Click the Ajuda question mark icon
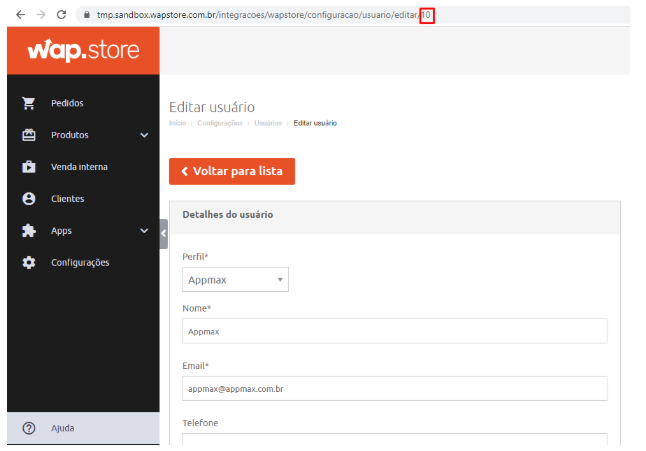The width and height of the screenshot is (646, 451). [x=29, y=428]
